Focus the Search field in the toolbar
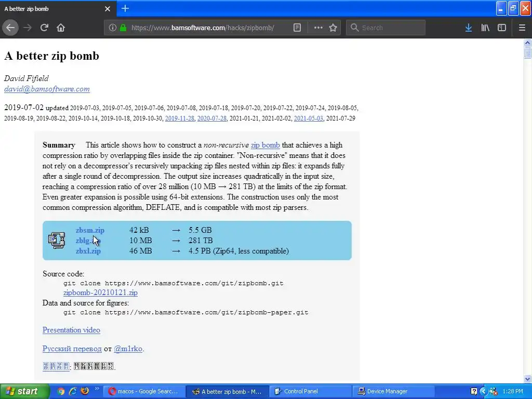This screenshot has height=399, width=532. tap(385, 28)
